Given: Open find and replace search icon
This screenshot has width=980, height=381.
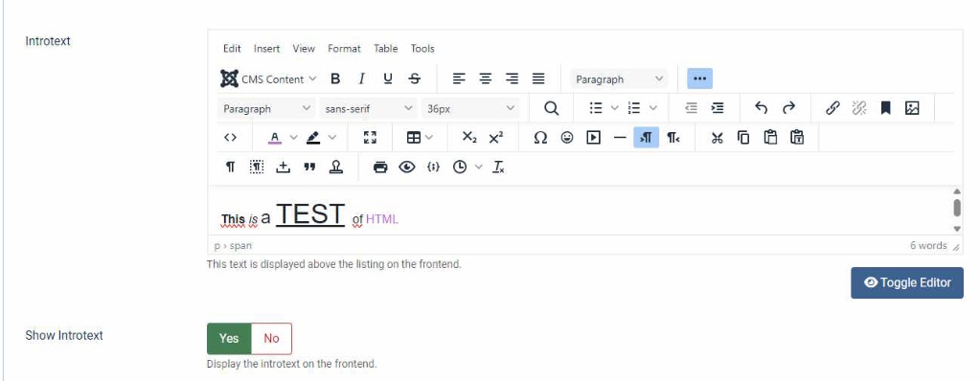Looking at the screenshot, I should (551, 108).
